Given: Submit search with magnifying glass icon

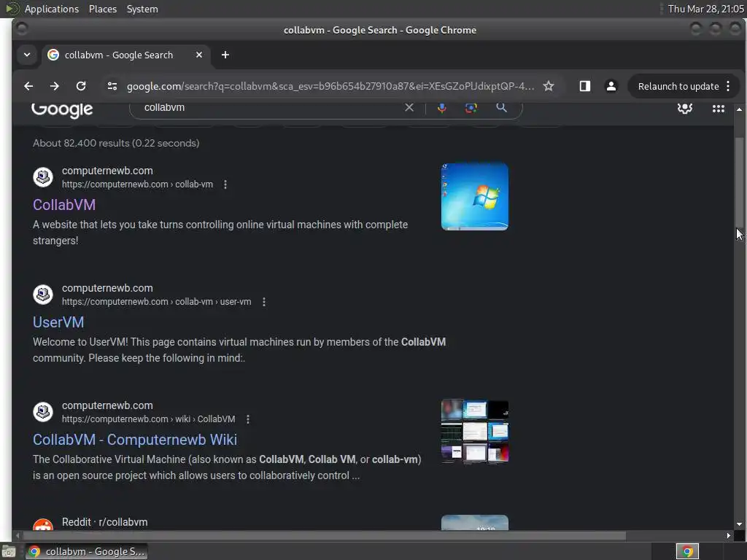Looking at the screenshot, I should click(x=501, y=107).
